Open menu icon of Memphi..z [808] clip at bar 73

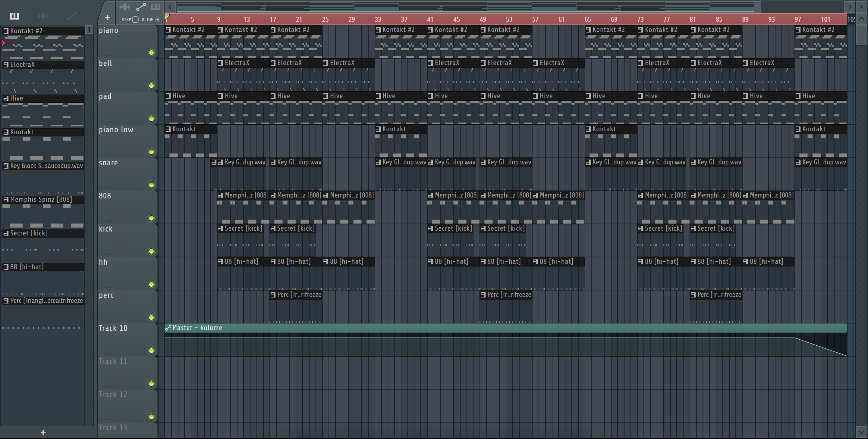pos(640,195)
